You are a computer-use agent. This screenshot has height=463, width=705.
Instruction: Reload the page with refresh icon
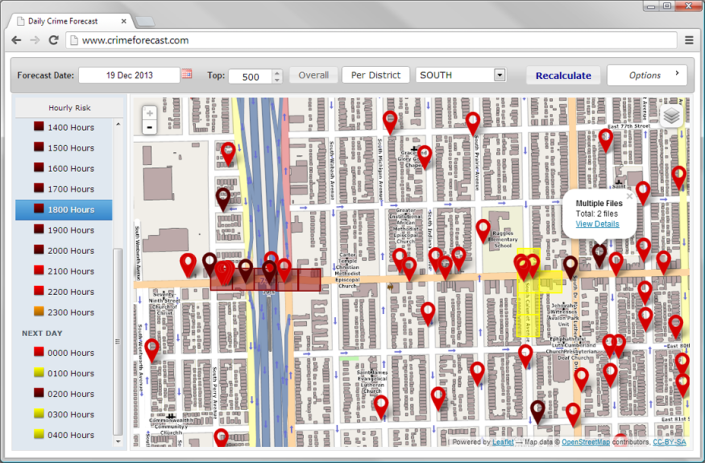click(x=55, y=40)
